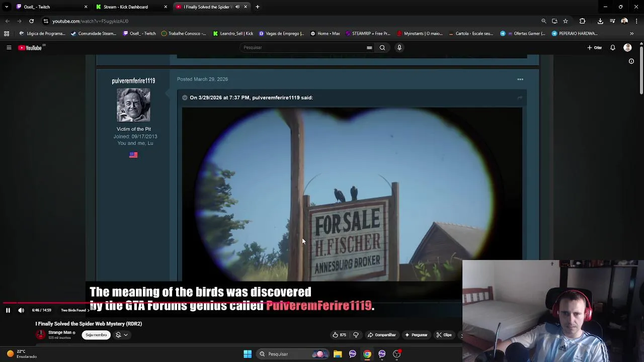The image size is (644, 362).
Task: Create a clip with the Clipe button
Action: [x=444, y=335]
